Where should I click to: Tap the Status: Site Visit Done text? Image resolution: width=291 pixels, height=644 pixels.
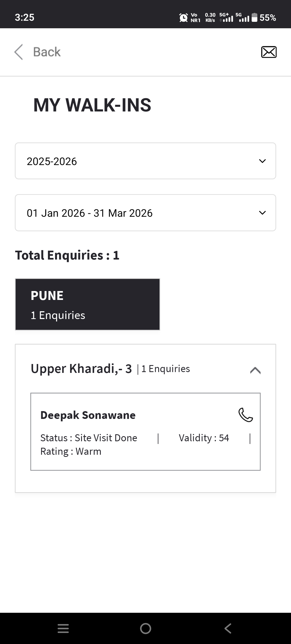tap(89, 438)
